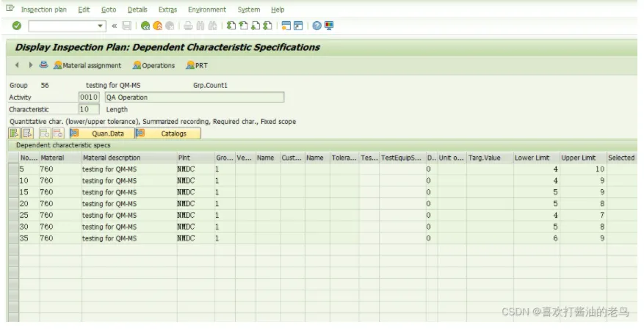The width and height of the screenshot is (644, 330).
Task: Click the Customize Local Layout monitor icon
Action: click(329, 26)
